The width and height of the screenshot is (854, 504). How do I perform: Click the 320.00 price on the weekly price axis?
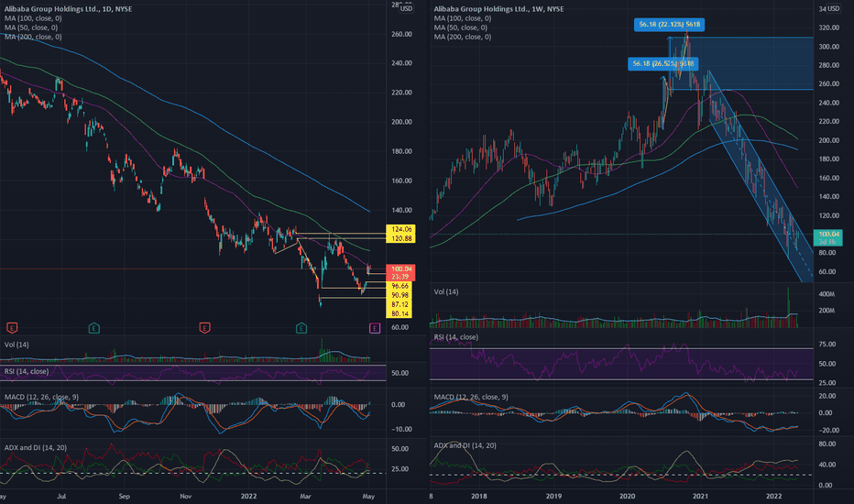click(828, 27)
